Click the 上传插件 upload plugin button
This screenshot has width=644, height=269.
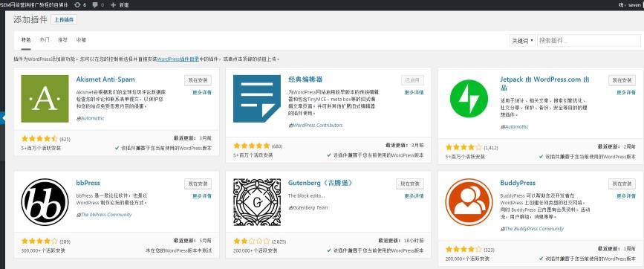pos(64,19)
